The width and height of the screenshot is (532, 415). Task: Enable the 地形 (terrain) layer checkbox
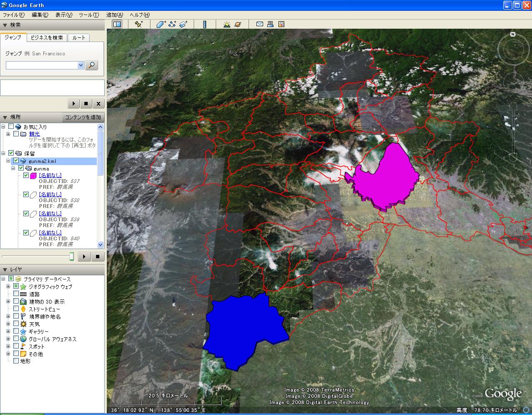tap(16, 361)
